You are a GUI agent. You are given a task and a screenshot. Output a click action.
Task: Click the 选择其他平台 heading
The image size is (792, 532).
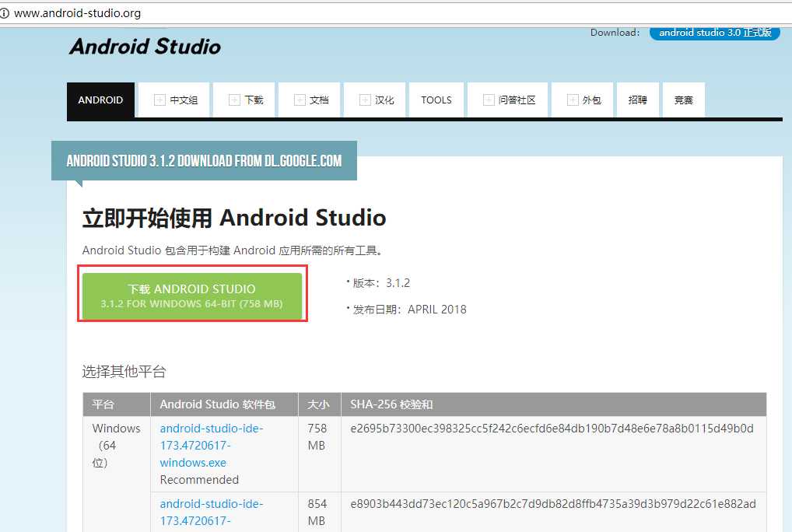point(124,372)
